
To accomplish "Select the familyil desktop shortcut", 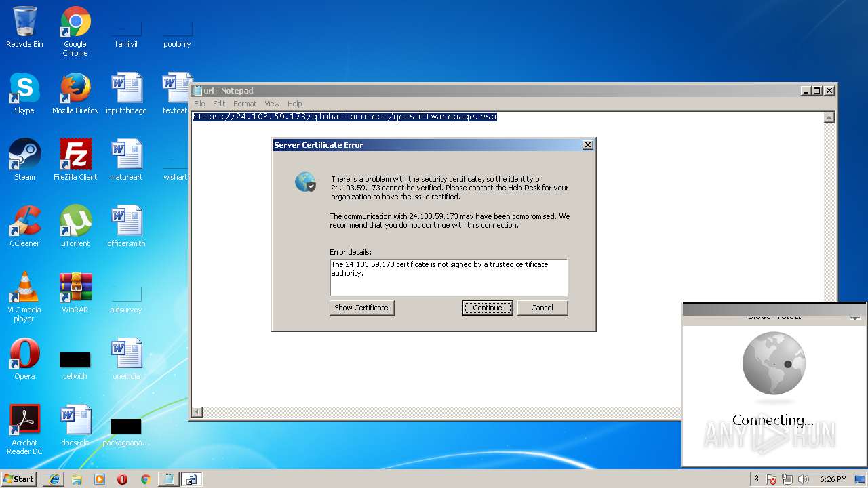I will (126, 35).
